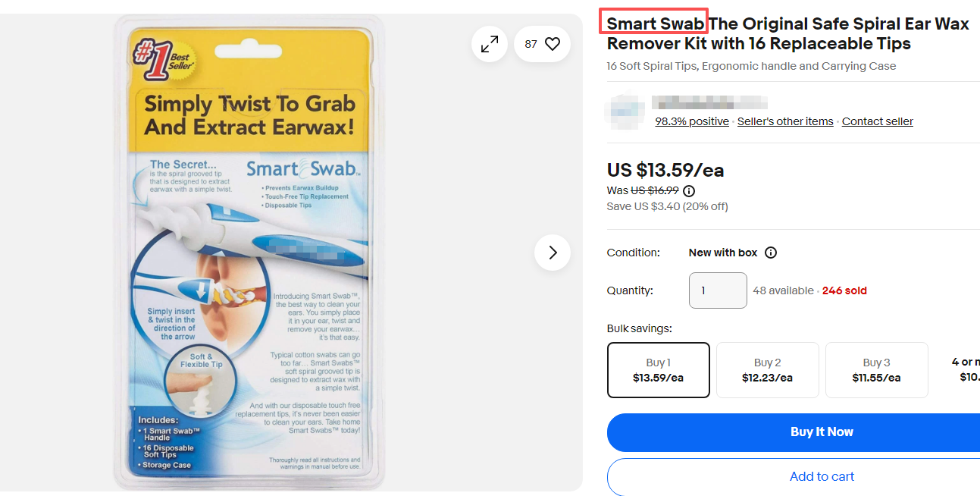
Task: Click the Smart Swab product photo
Action: [x=249, y=254]
